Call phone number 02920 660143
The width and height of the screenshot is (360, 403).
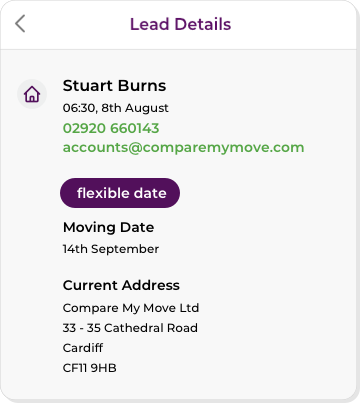click(111, 128)
